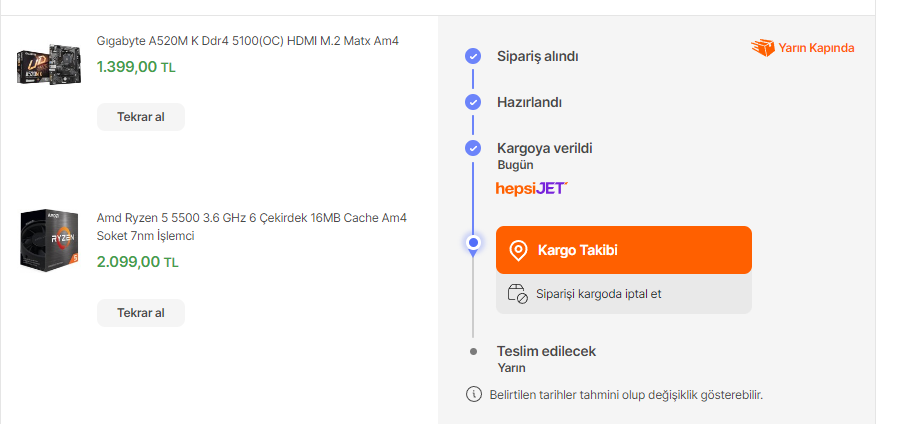Click the location pin icon in Kargo Takibi
The width and height of the screenshot is (909, 424).
point(518,250)
